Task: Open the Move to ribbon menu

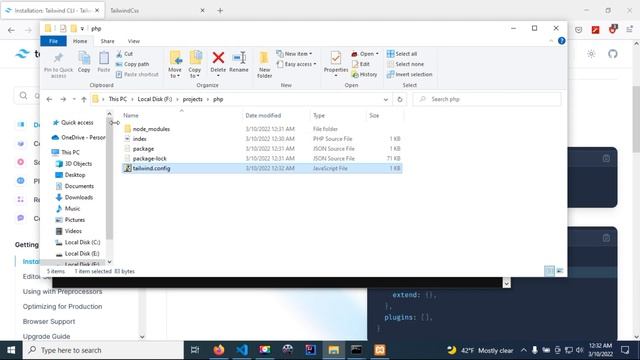Action: 175,64
